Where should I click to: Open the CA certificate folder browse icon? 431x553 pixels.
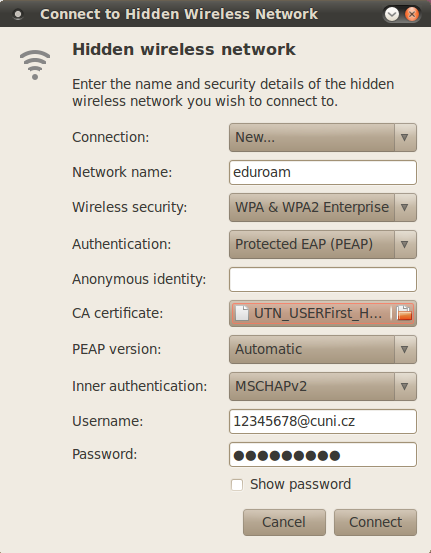coord(404,313)
